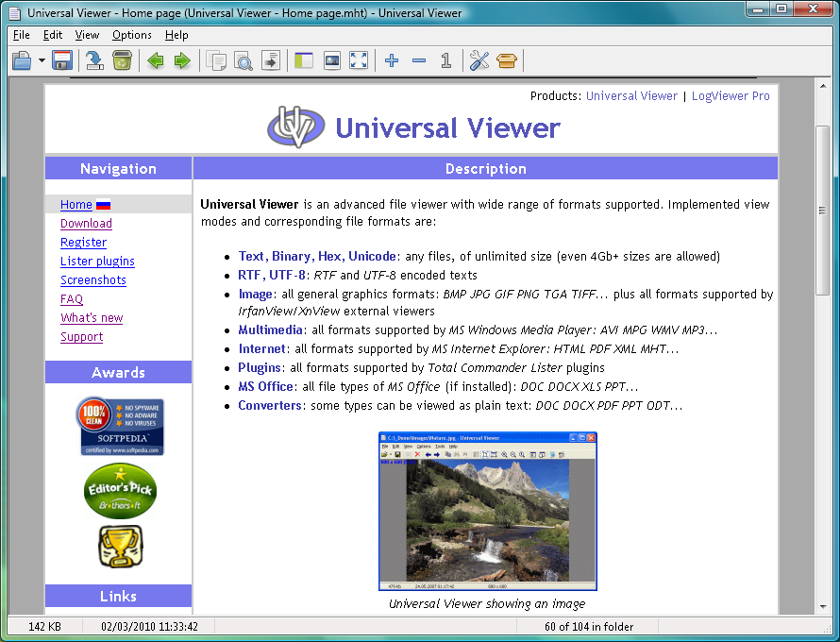This screenshot has height=642, width=840.
Task: Click the copy pages toolbar icon
Action: tap(216, 60)
